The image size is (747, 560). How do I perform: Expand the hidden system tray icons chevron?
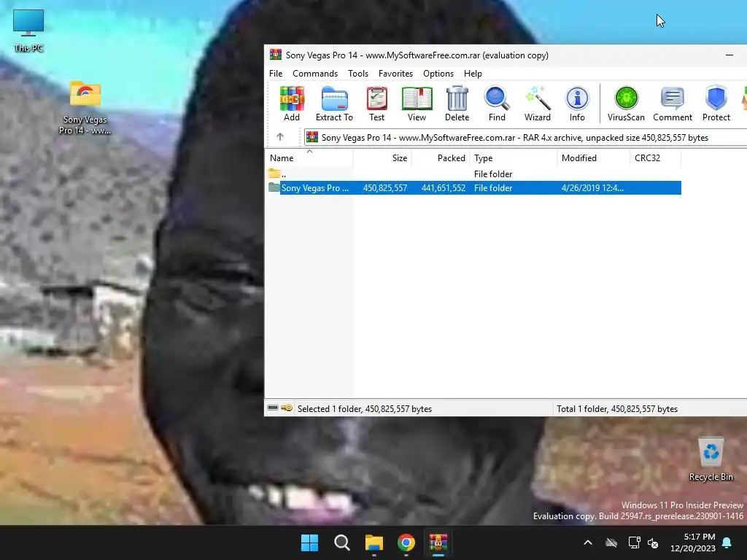588,542
